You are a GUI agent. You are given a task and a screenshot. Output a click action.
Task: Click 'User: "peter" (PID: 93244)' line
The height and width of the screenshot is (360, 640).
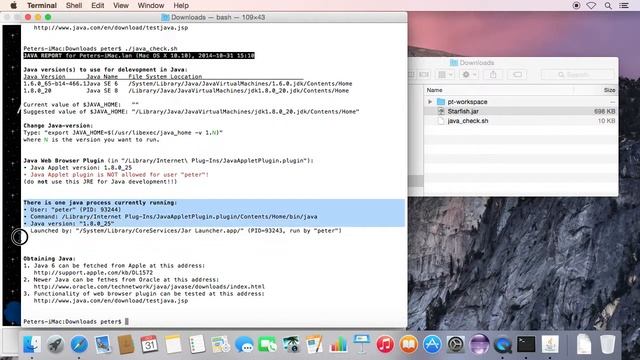tap(72, 210)
